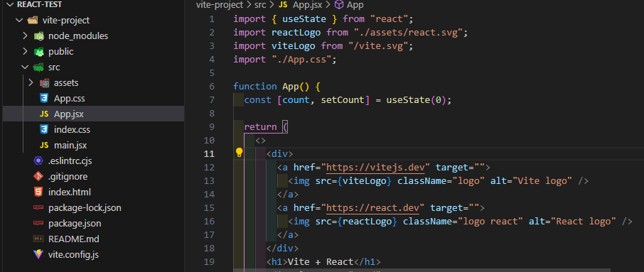Click "logo react" className string
The image size is (644, 272).
click(490, 221)
